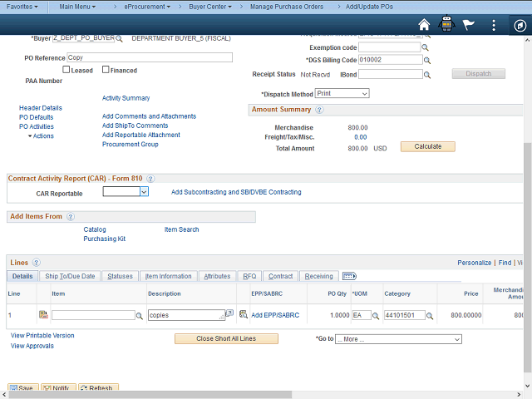This screenshot has height=399, width=532.
Task: Check the Leased checkbox
Action: (x=66, y=70)
